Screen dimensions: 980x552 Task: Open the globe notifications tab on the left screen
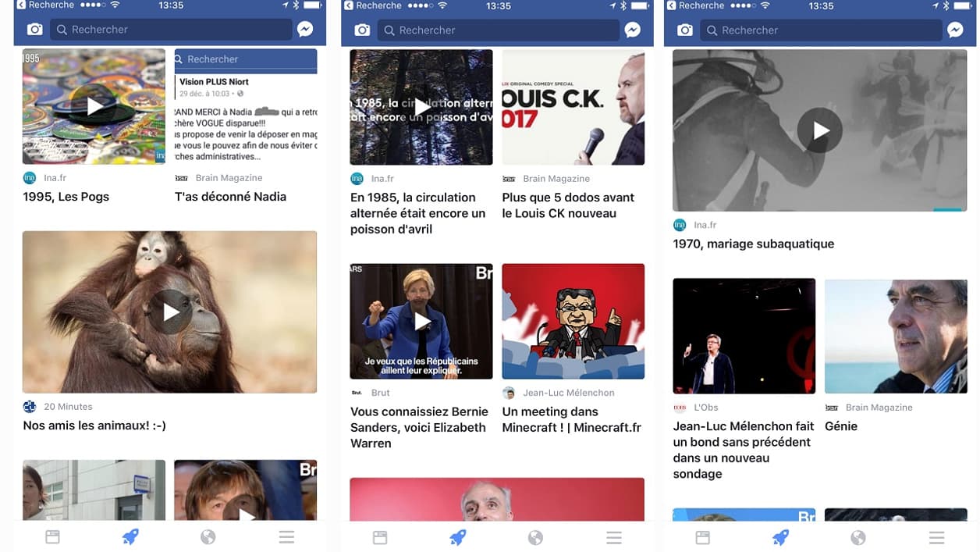coord(208,537)
